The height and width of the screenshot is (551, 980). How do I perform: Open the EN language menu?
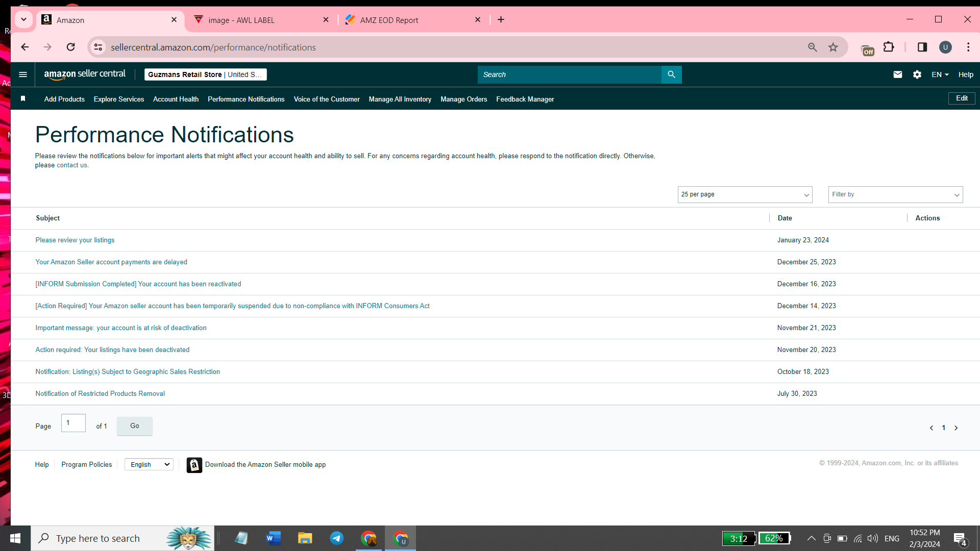point(940,74)
